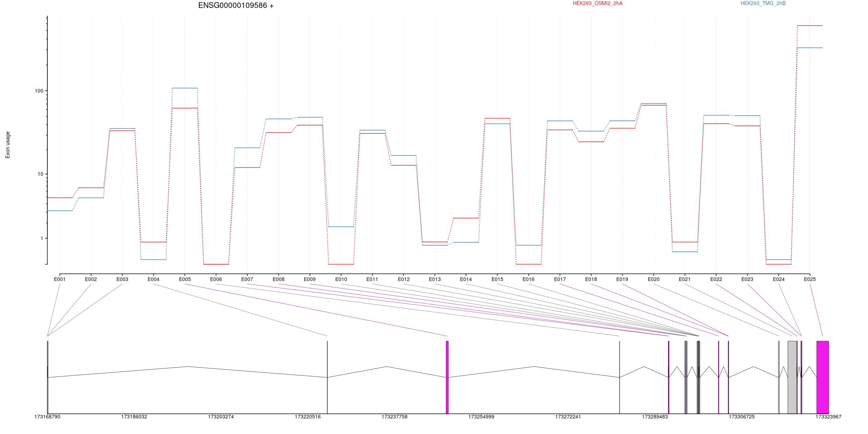The image size is (868, 434).
Task: Click exon label E020
Action: coord(654,279)
